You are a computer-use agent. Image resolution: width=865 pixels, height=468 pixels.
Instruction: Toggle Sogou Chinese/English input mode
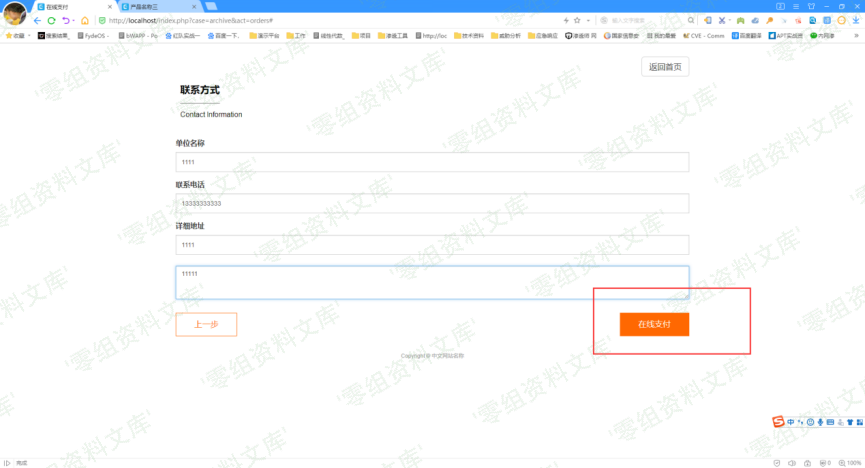[791, 422]
